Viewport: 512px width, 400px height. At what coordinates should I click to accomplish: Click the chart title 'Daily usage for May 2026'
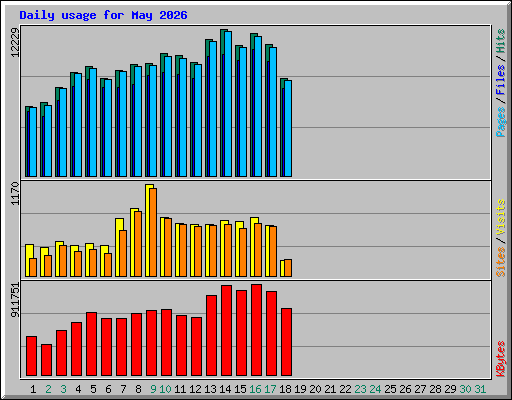tap(103, 15)
